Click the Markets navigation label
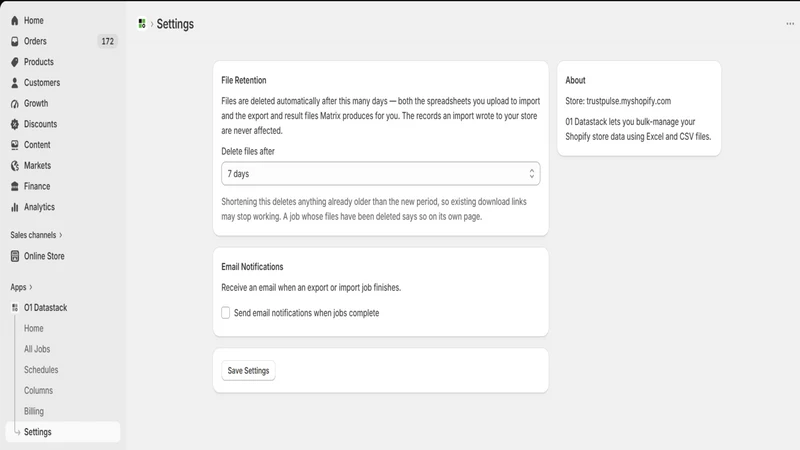Viewport: 800px width, 450px height. [37, 166]
